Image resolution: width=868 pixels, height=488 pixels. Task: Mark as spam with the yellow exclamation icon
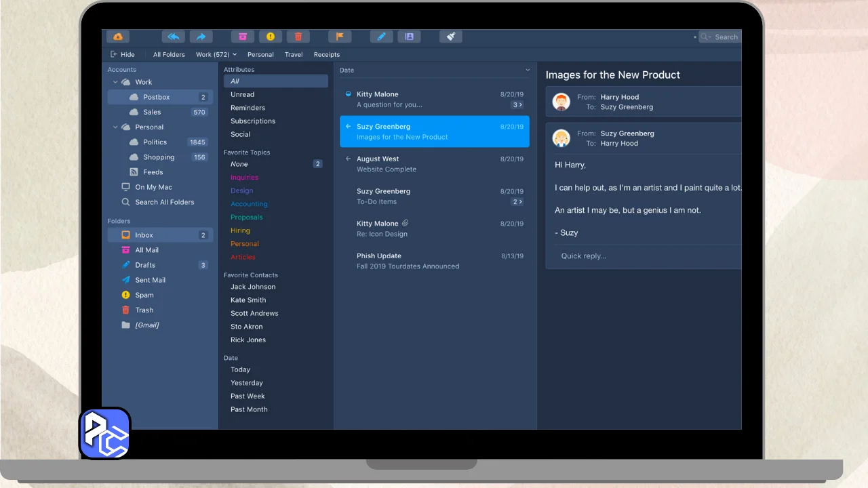coord(270,37)
